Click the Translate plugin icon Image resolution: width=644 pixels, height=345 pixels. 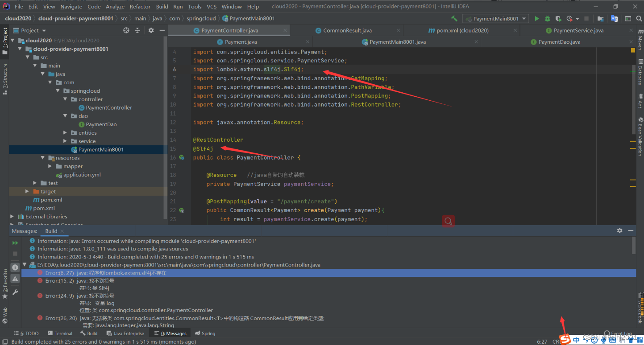tap(615, 19)
